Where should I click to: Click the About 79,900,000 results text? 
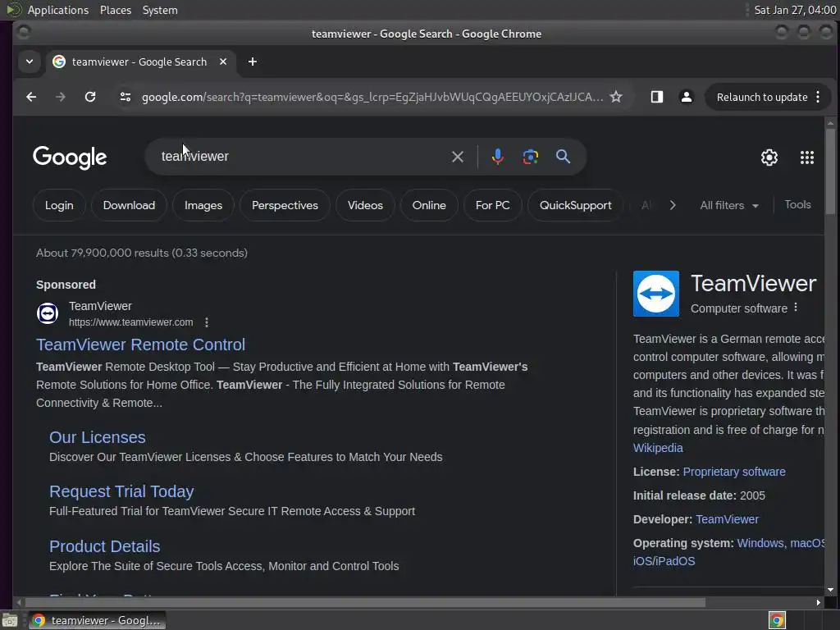click(141, 253)
